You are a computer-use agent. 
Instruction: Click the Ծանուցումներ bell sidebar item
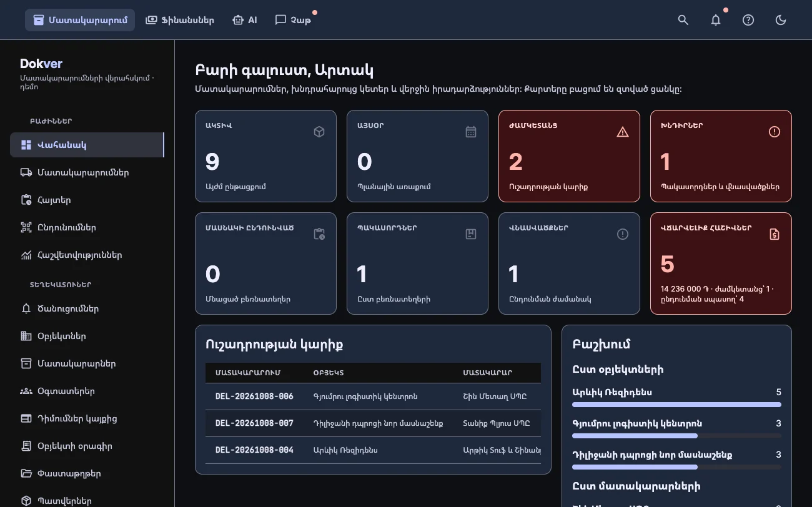click(x=87, y=308)
